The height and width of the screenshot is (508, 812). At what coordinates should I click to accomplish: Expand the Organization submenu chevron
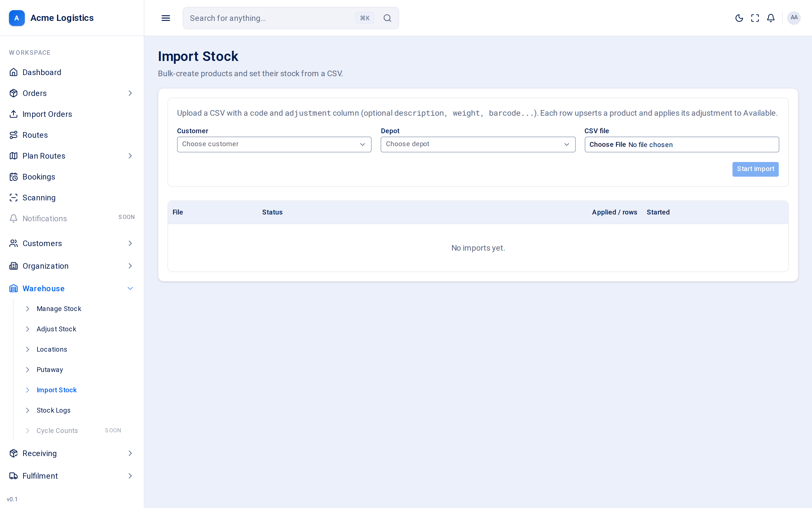(x=130, y=266)
